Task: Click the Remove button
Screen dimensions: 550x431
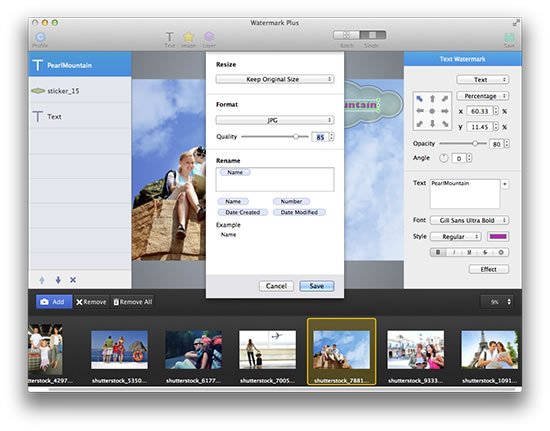Action: click(x=91, y=302)
